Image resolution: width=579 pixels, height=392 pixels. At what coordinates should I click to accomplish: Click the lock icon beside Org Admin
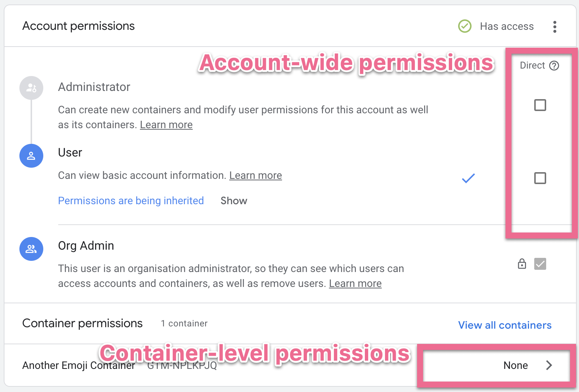click(x=522, y=264)
